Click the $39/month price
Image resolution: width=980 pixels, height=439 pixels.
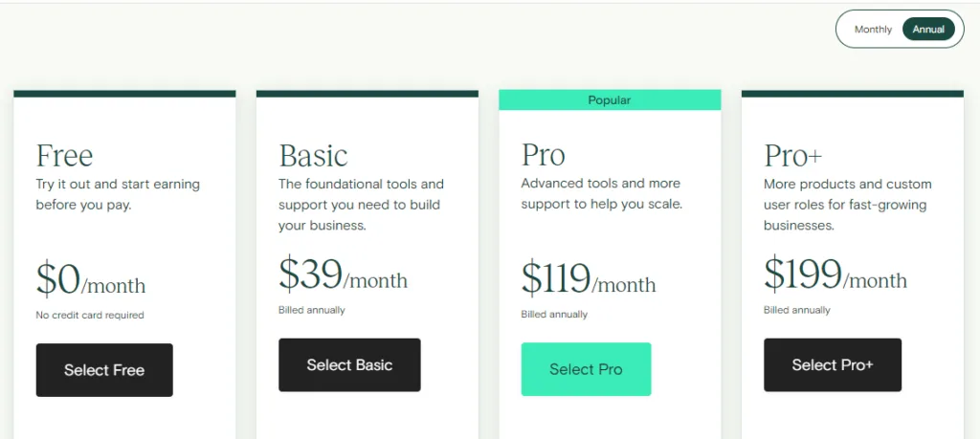click(x=343, y=275)
